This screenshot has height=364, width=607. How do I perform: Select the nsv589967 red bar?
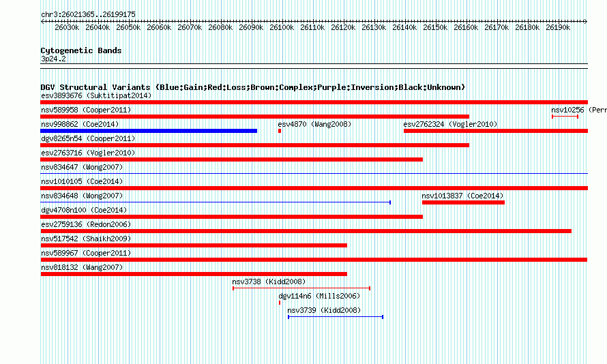314,260
